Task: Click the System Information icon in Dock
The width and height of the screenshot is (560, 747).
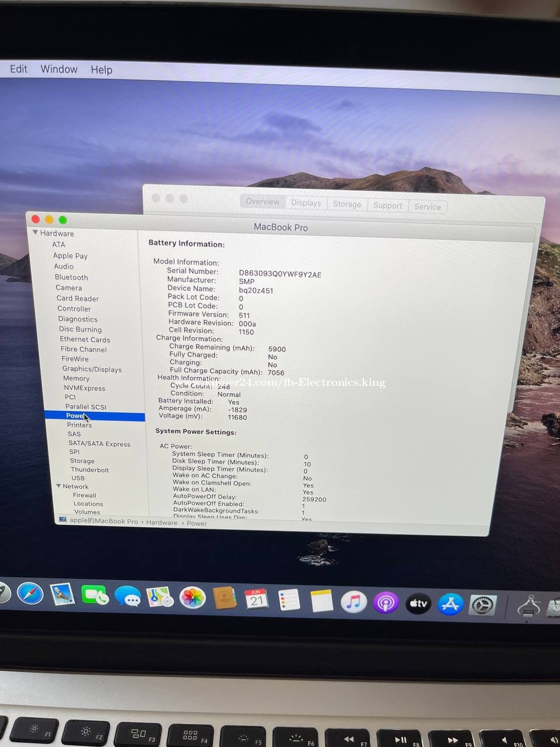Action: coord(529,607)
